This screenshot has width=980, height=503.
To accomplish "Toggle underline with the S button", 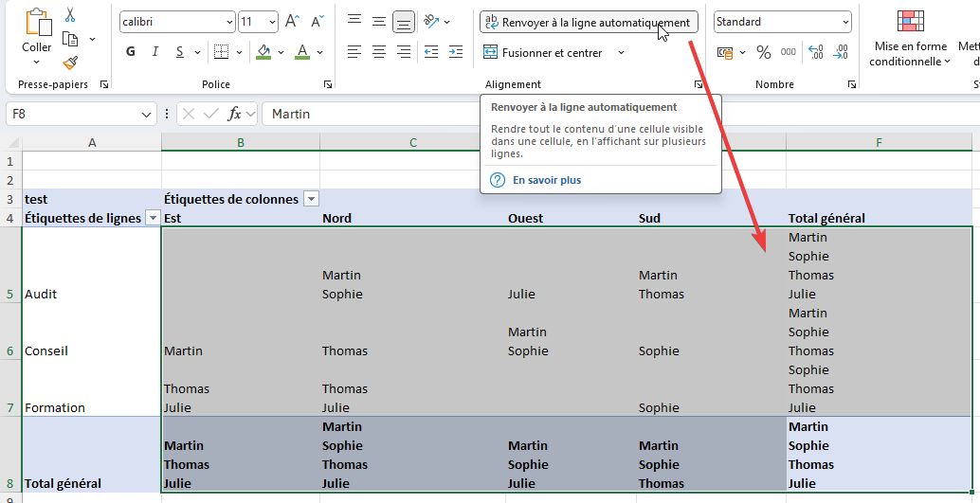I will coord(179,52).
